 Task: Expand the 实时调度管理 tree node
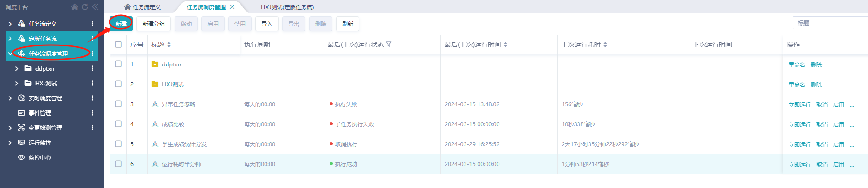tap(10, 98)
